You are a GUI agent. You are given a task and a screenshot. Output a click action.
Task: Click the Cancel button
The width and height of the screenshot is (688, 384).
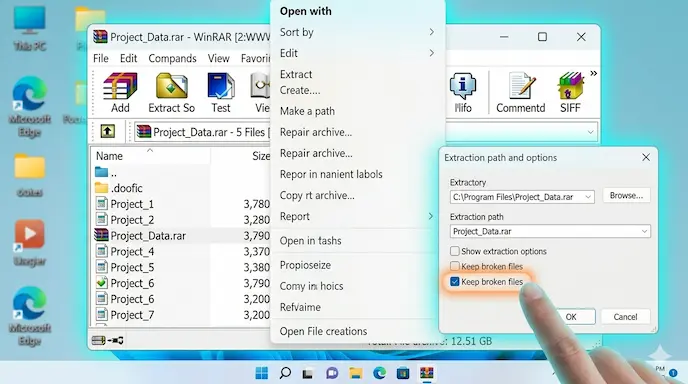coord(625,317)
